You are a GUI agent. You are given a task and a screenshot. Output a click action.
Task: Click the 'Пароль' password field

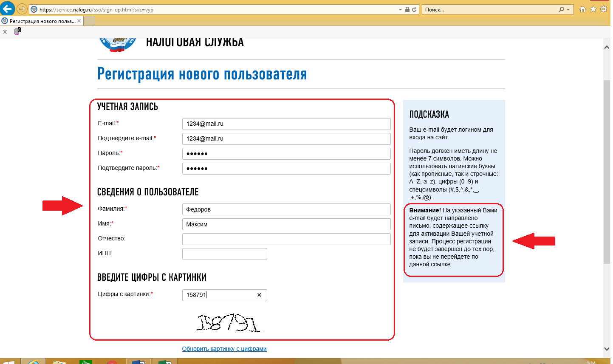coord(286,153)
